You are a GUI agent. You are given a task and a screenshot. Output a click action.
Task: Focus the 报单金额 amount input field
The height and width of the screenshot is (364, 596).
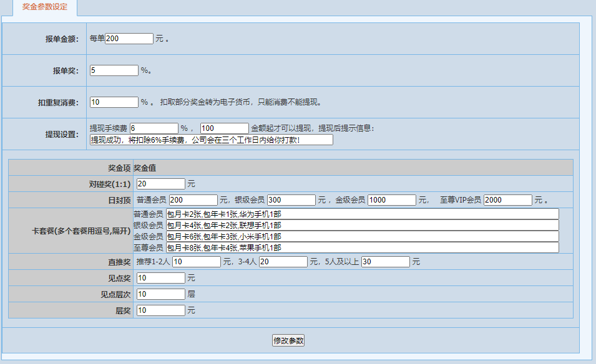click(x=129, y=39)
